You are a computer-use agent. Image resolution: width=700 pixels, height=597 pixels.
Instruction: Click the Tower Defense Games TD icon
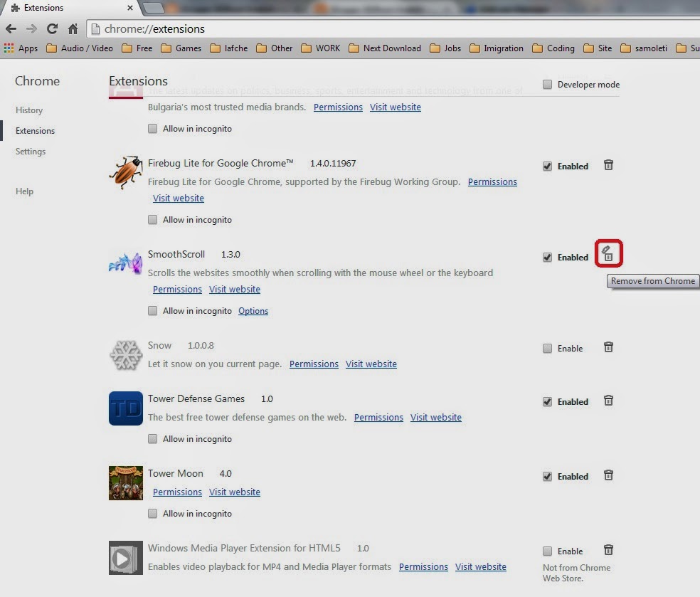(125, 408)
